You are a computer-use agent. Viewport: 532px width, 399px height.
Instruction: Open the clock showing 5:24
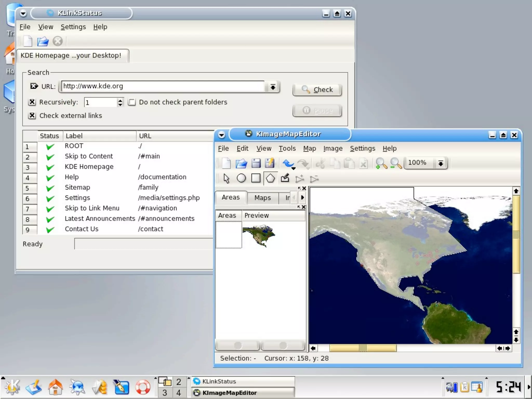pyautogui.click(x=508, y=387)
